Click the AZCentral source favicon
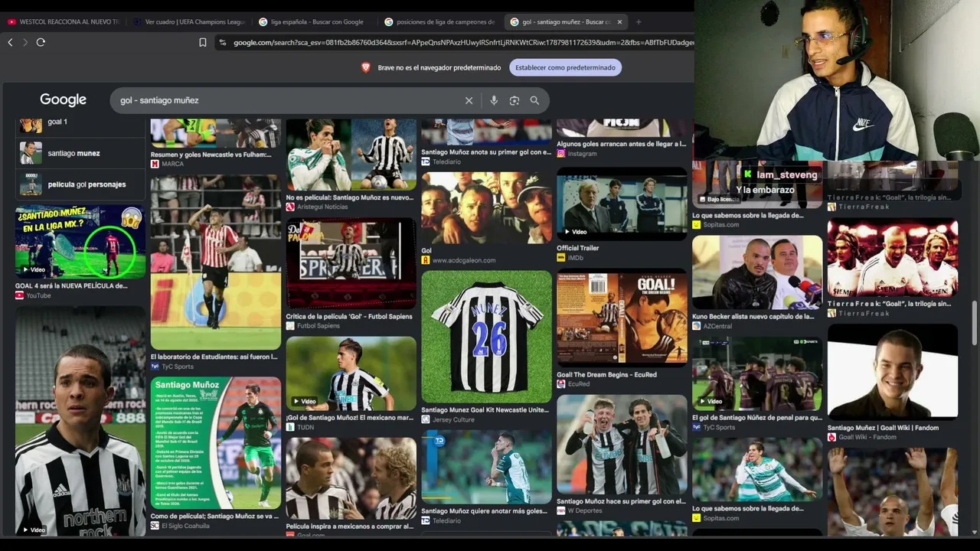 tap(697, 326)
